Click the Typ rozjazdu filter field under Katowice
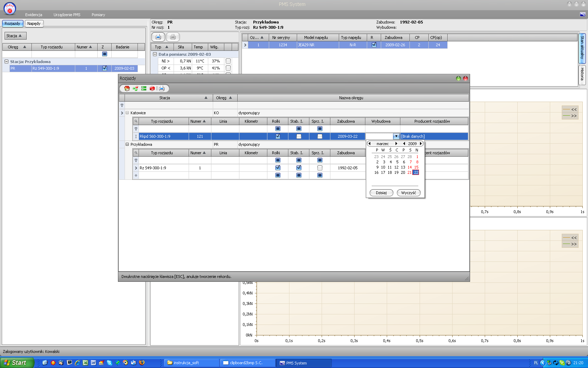This screenshot has width=588, height=368. pyautogui.click(x=164, y=129)
